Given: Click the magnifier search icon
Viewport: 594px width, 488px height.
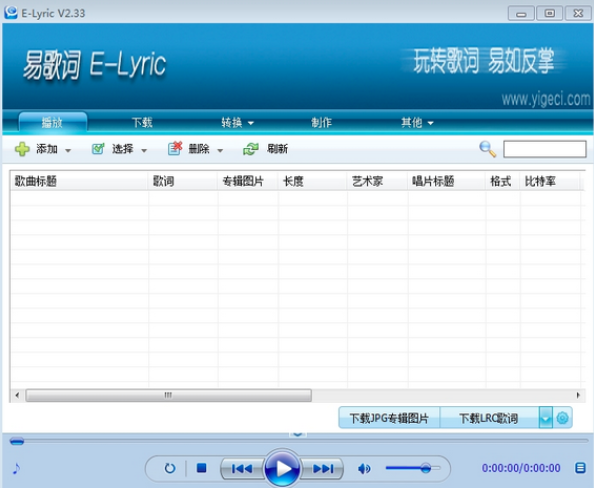Looking at the screenshot, I should coord(488,149).
